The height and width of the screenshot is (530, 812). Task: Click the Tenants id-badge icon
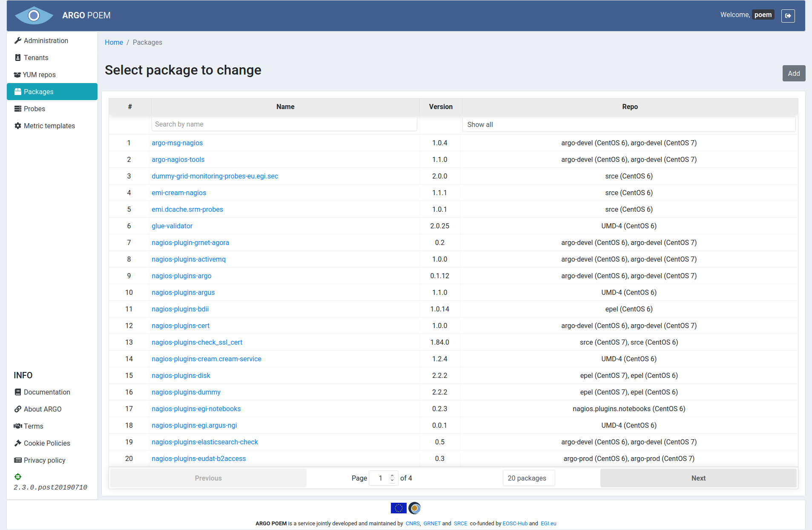pos(18,58)
